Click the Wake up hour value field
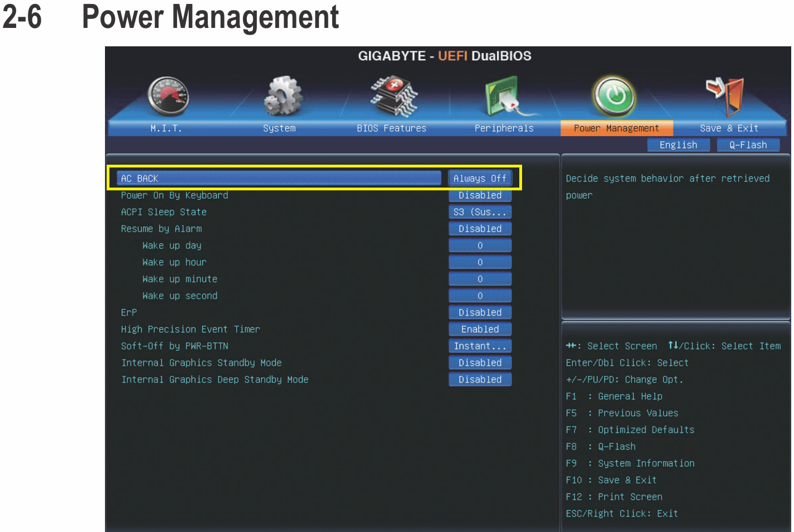 pyautogui.click(x=480, y=262)
